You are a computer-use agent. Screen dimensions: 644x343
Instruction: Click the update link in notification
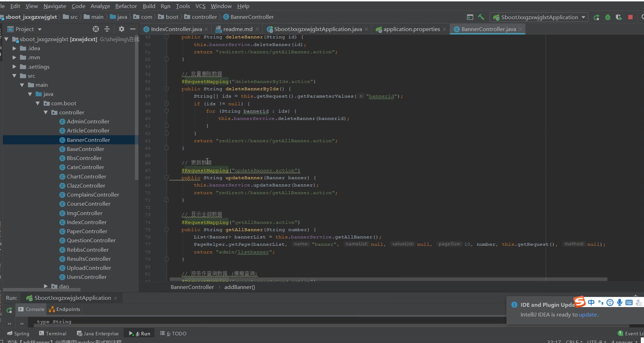[x=588, y=314]
